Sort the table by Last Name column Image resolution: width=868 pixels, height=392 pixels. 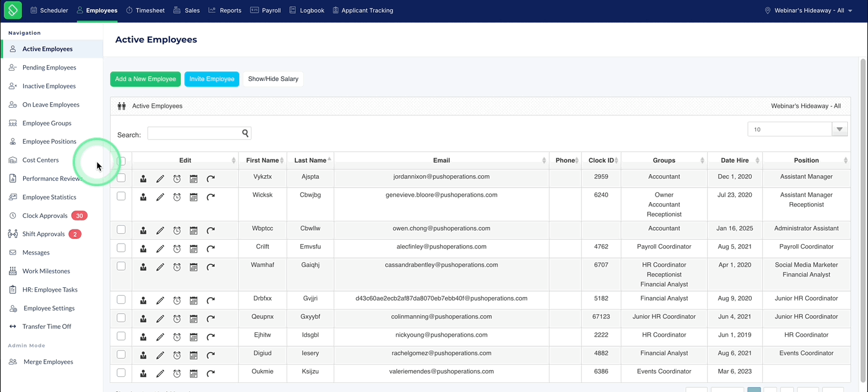click(310, 160)
